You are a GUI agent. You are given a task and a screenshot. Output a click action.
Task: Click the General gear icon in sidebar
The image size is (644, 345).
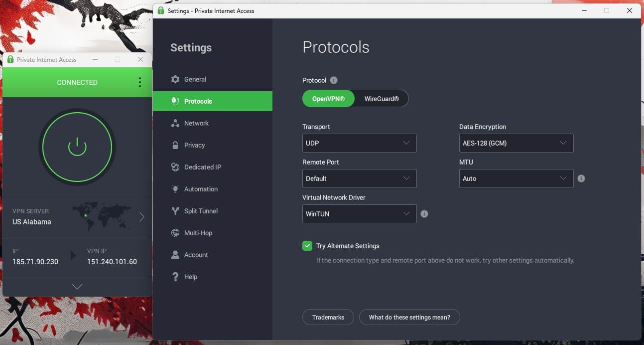point(175,79)
